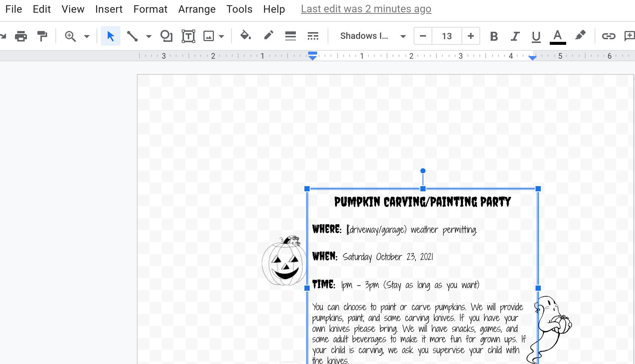Click the Print icon
This screenshot has height=364, width=635.
click(x=21, y=36)
